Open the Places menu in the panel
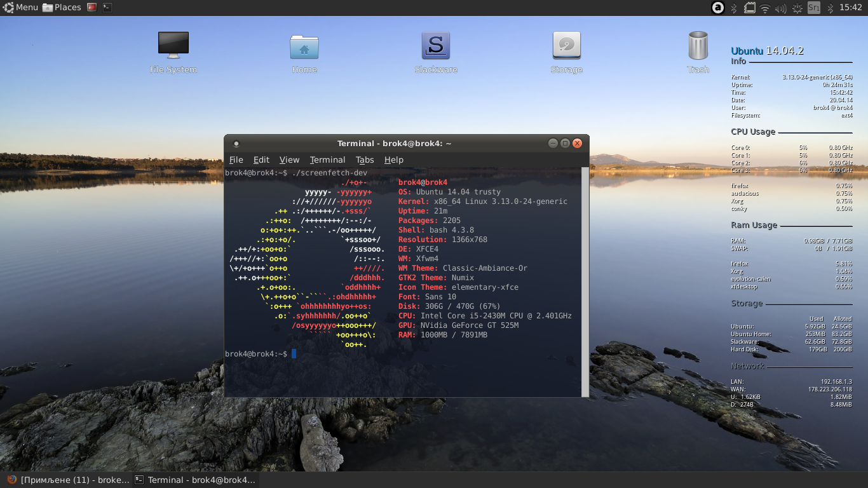Screen dimensions: 868x488 pyautogui.click(x=62, y=8)
